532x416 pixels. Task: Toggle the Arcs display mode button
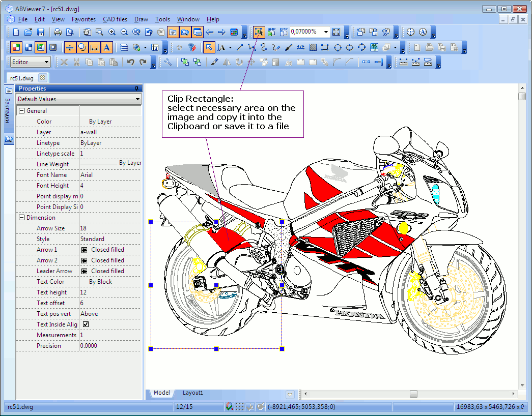pos(82,47)
